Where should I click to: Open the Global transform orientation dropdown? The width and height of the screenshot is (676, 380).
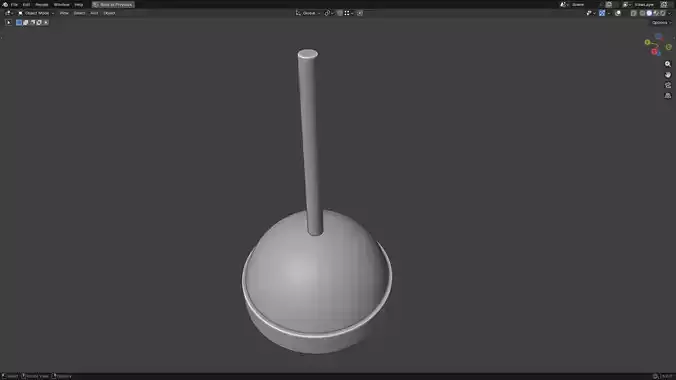click(x=308, y=13)
